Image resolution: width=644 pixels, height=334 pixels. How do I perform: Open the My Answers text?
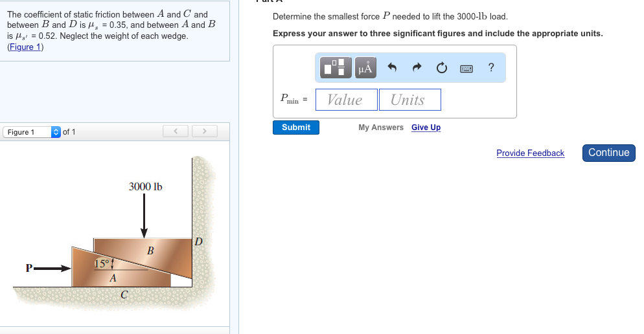pyautogui.click(x=381, y=128)
